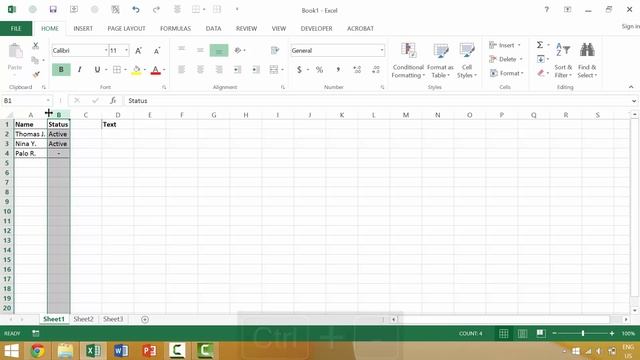640x360 pixels.
Task: Click the Paste clipboard icon
Action: [x=15, y=52]
